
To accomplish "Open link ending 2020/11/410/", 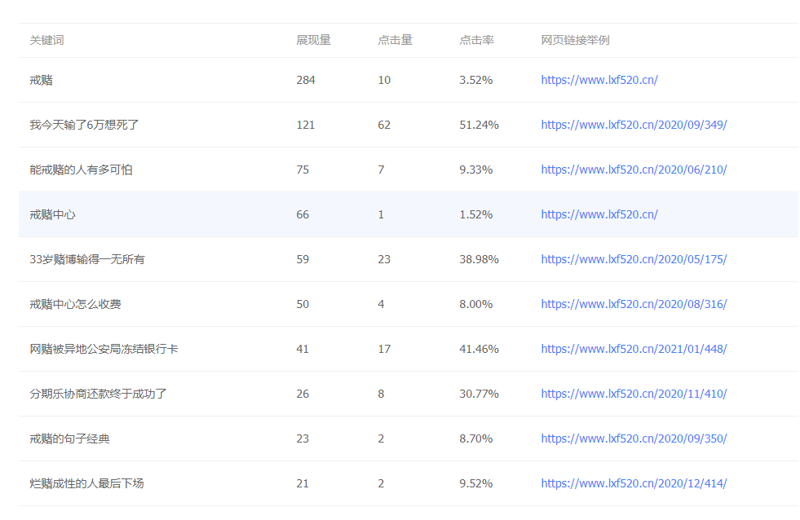I will (633, 394).
